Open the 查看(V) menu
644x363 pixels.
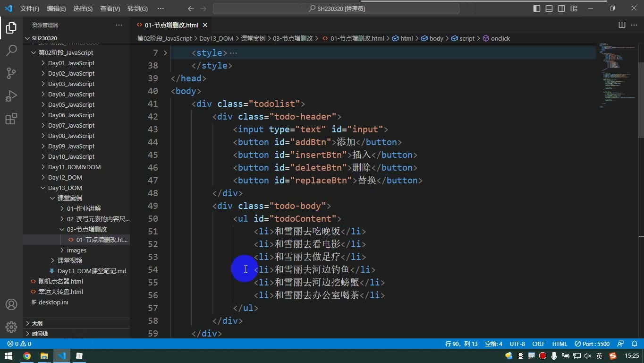click(110, 9)
